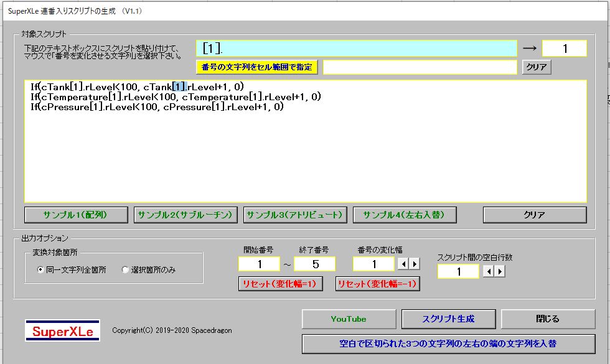The height and width of the screenshot is (364, 610).
Task: Increase スクリプト間の空白行数 with right arrow
Action: [499, 271]
